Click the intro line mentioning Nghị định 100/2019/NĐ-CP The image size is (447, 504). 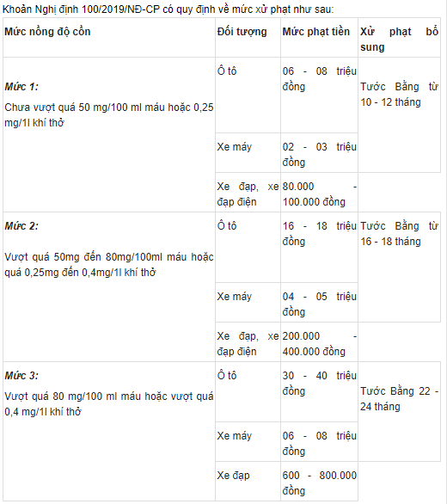pyautogui.click(x=168, y=9)
